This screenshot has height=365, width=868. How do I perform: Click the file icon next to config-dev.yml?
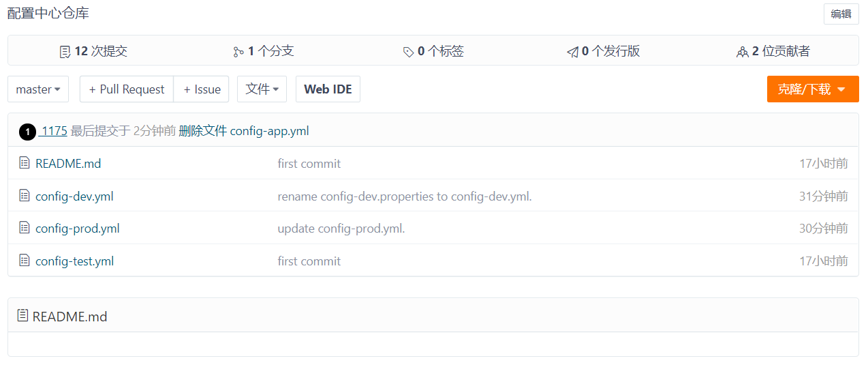25,196
